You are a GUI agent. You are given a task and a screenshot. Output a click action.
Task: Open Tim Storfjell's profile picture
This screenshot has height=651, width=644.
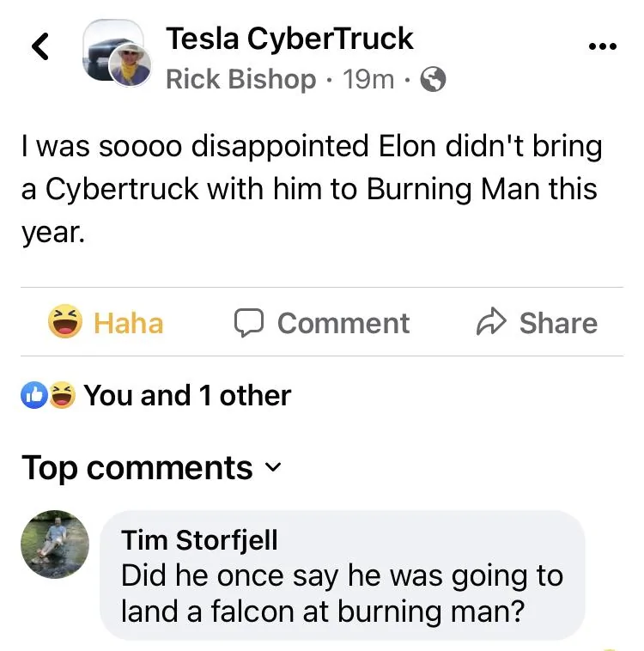(56, 544)
